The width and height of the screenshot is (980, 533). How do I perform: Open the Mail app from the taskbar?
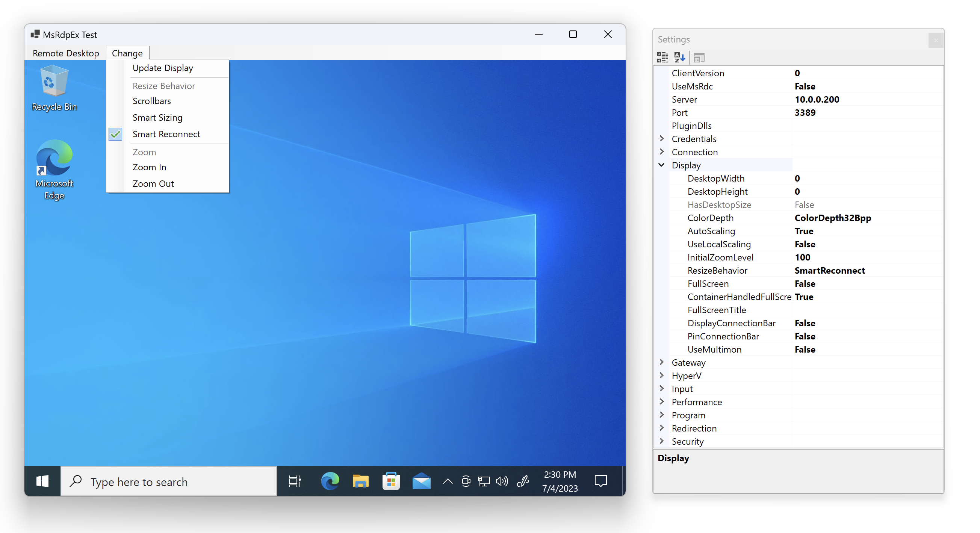click(422, 481)
